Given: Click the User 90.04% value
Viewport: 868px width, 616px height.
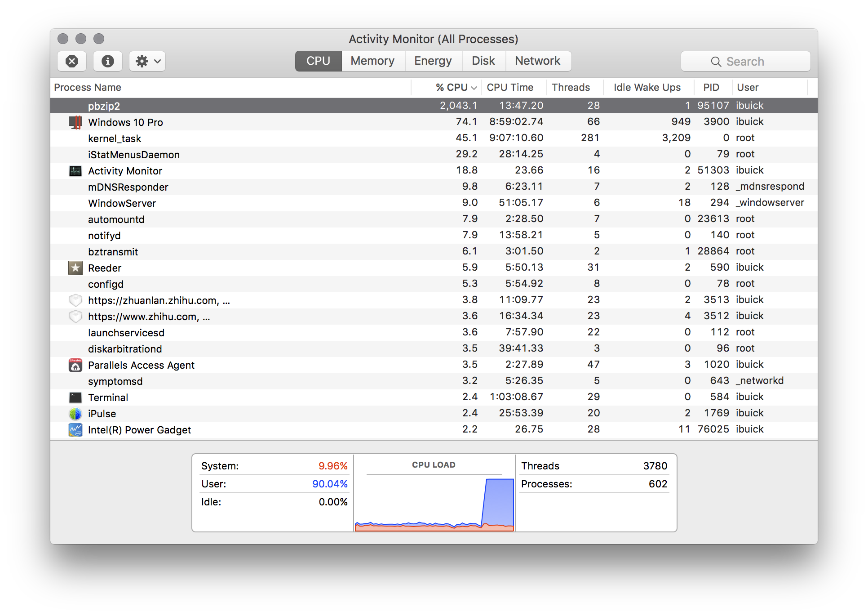Looking at the screenshot, I should (330, 484).
